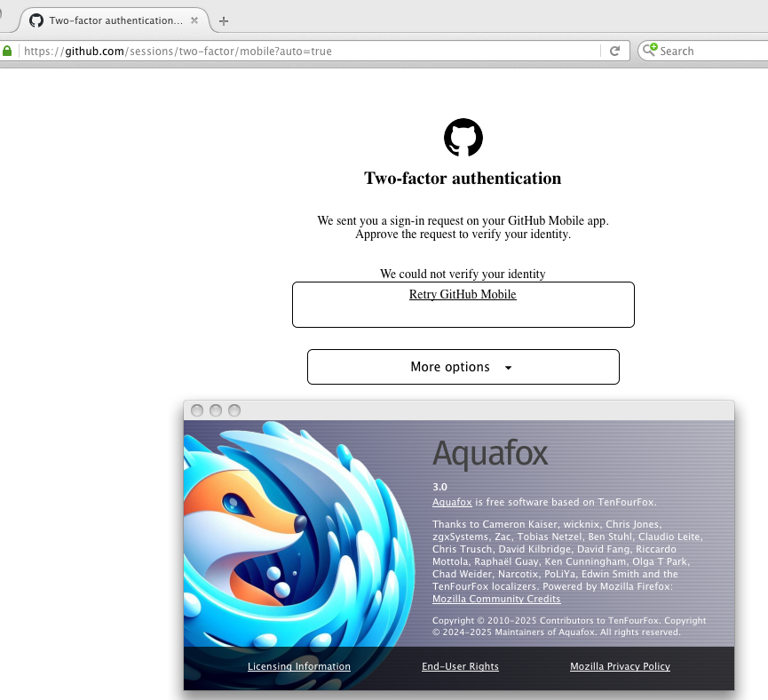
Task: Click the green padlock security icon
Action: [7, 51]
